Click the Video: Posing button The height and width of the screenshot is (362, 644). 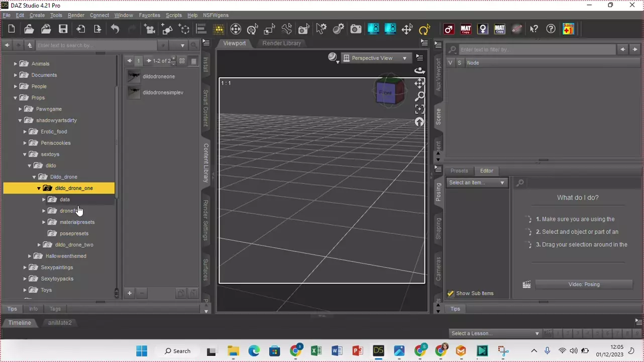[584, 285]
